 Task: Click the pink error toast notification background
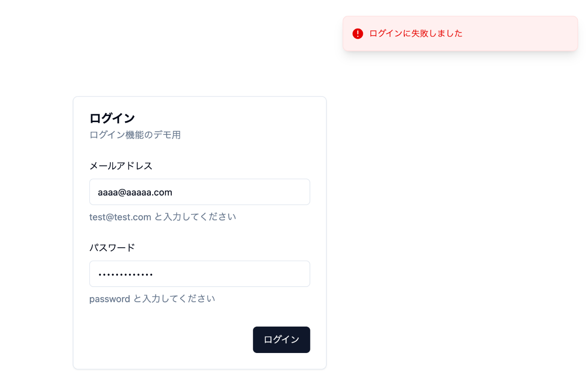(460, 34)
